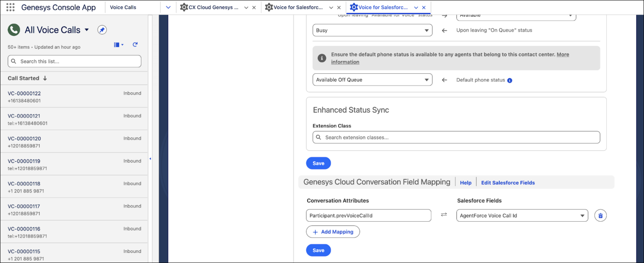Open the All Voice Calls list view dropdown

[x=87, y=30]
